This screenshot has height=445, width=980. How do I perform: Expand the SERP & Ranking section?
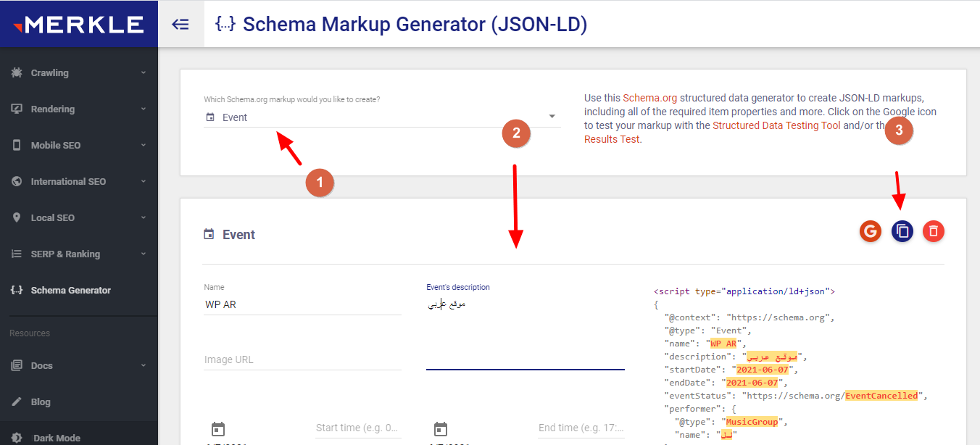pyautogui.click(x=78, y=254)
